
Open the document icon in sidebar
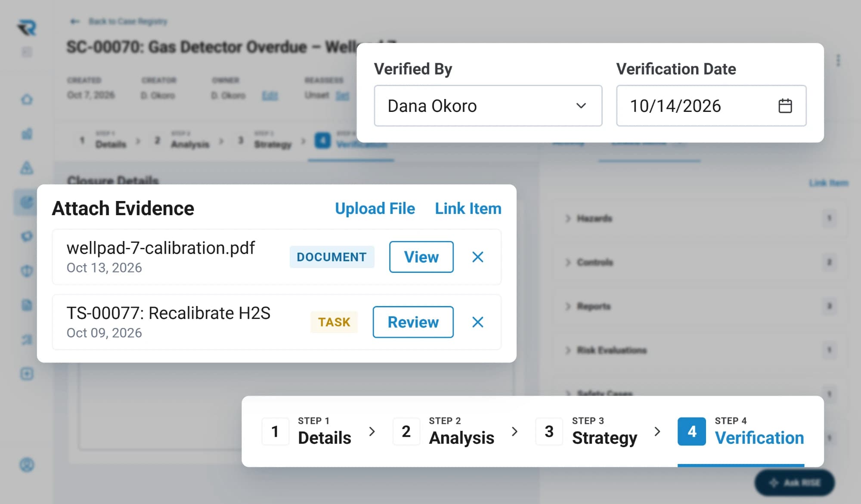tap(27, 305)
